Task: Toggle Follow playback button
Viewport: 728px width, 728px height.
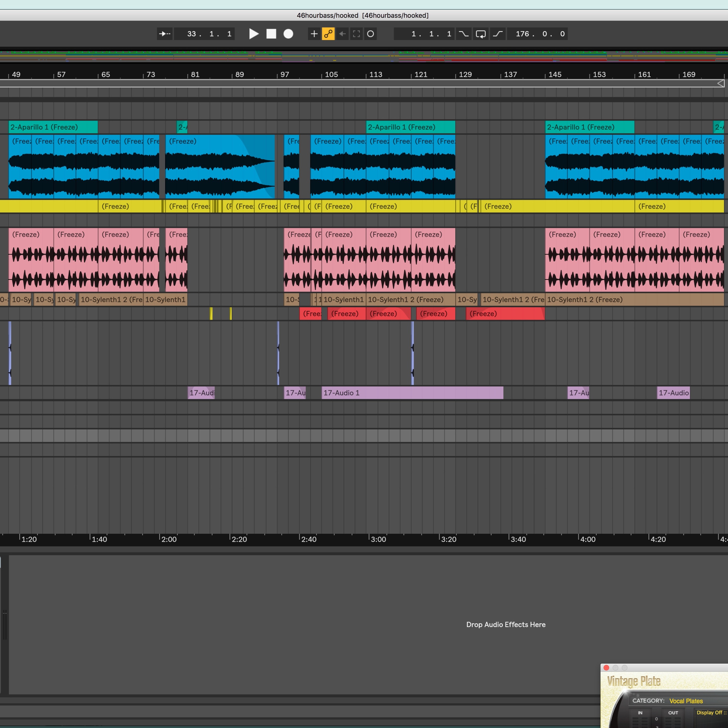Action: click(x=165, y=34)
